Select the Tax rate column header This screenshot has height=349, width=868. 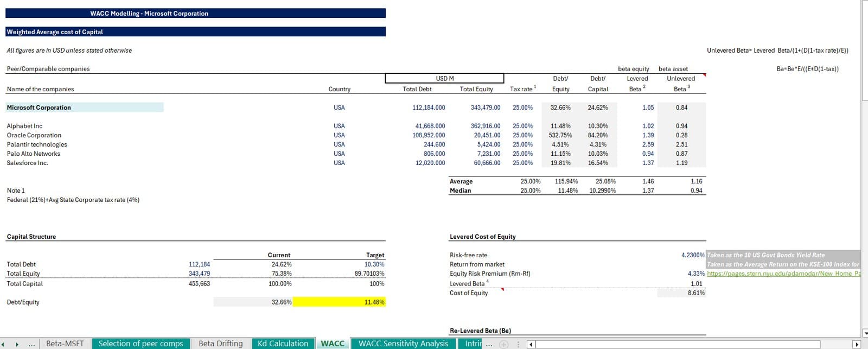[523, 89]
